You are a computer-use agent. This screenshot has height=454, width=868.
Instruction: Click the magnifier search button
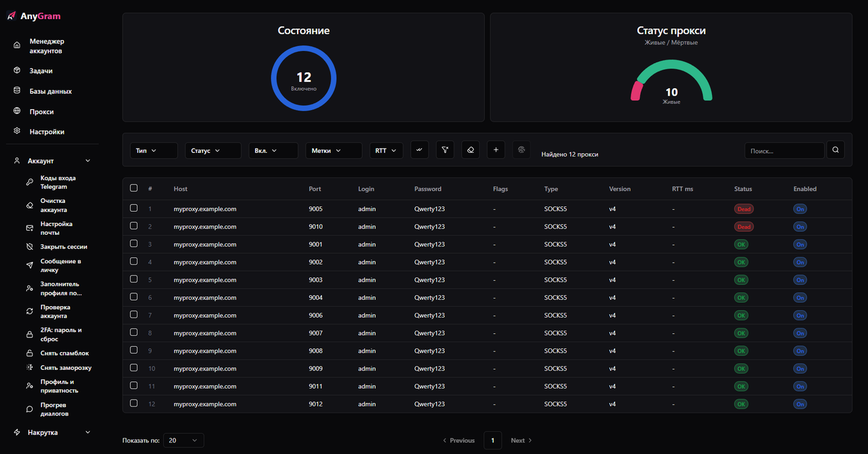pyautogui.click(x=835, y=150)
